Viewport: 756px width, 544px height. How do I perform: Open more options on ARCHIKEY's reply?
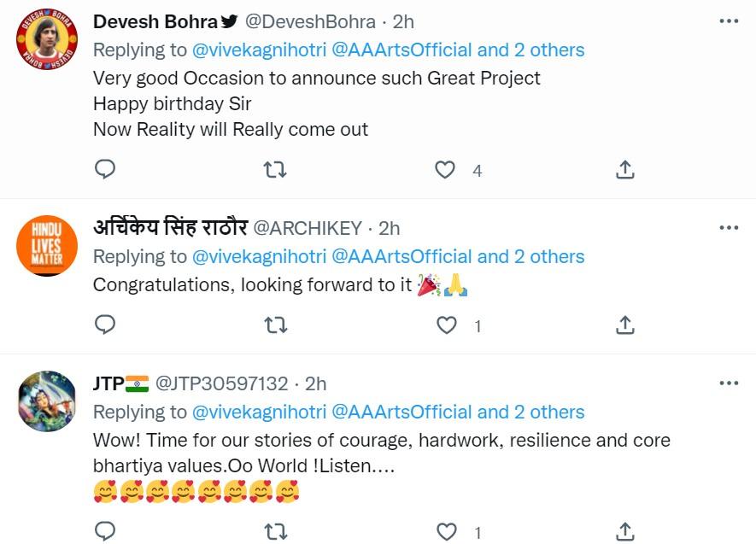(x=728, y=227)
